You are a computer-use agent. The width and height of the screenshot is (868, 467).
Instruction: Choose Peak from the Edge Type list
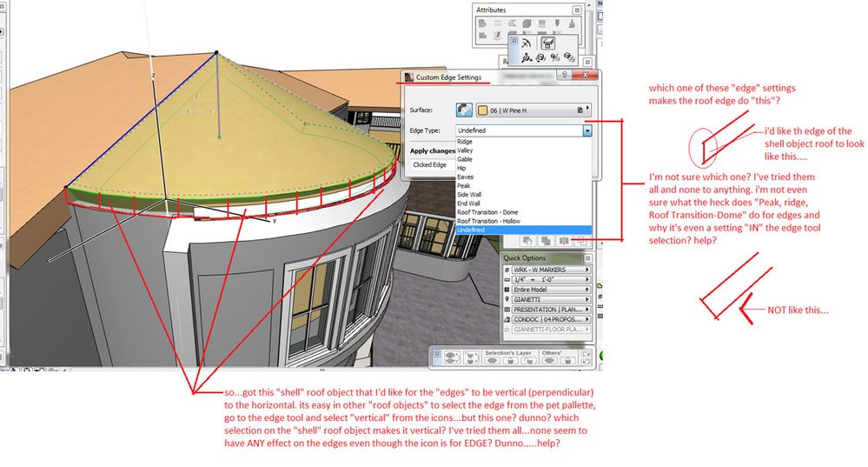point(523,185)
